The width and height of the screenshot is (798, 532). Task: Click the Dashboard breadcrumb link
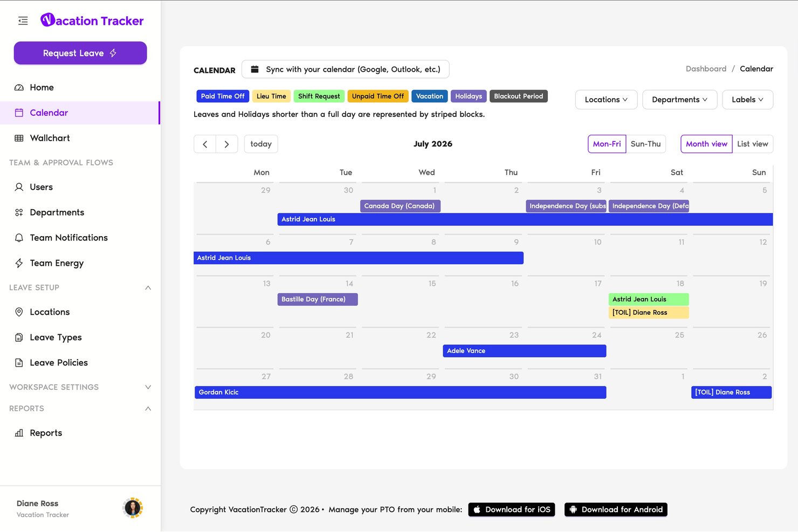[706, 68]
